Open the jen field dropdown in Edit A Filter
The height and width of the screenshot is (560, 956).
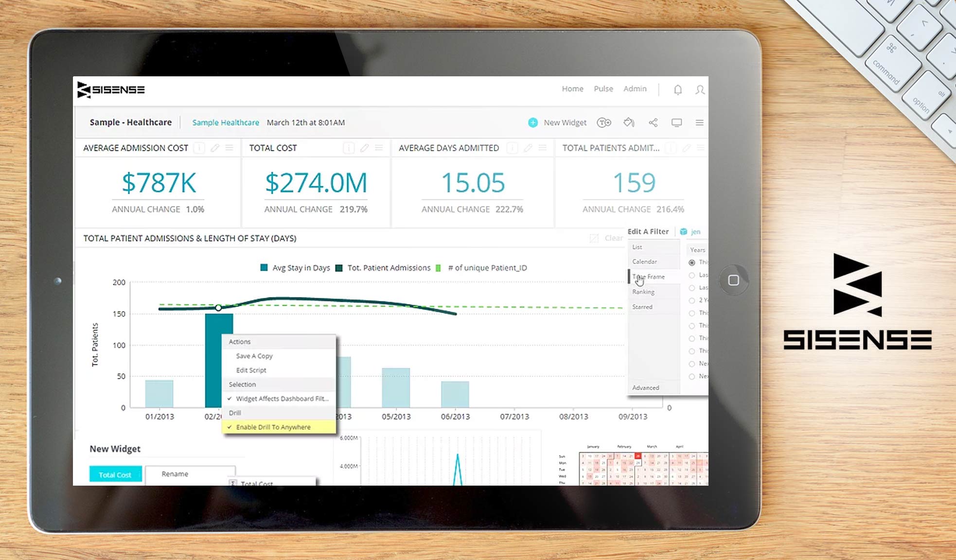pos(690,232)
